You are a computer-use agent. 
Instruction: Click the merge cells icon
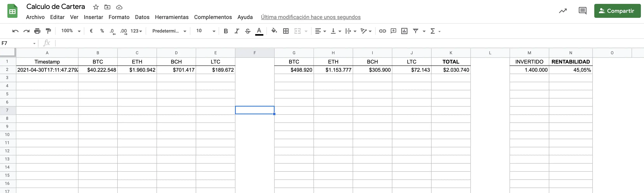click(x=298, y=31)
